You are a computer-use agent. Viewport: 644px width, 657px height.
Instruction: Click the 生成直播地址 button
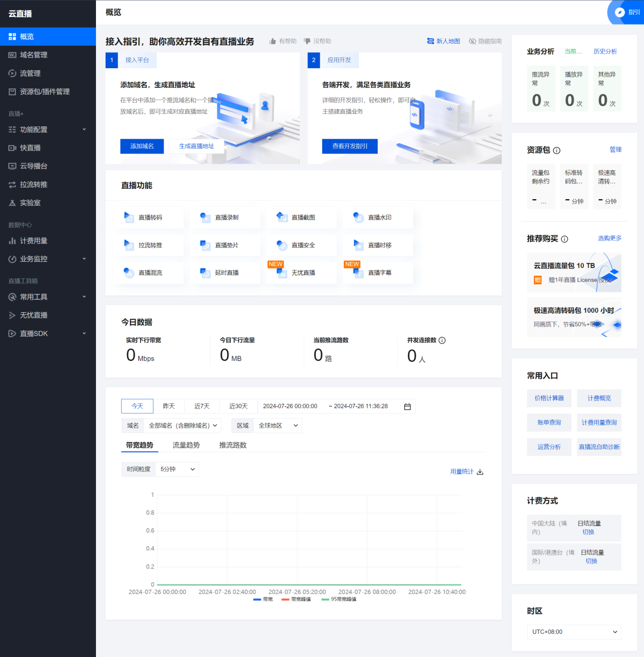pos(197,146)
